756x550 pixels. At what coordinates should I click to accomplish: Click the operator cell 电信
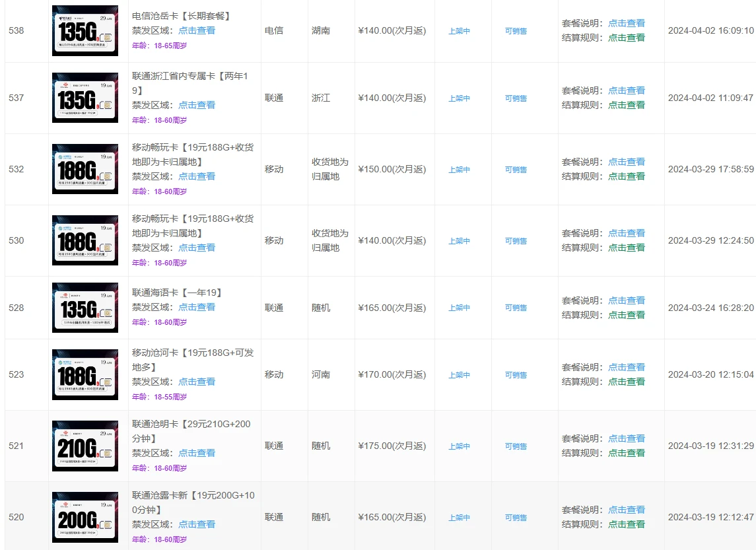point(274,30)
